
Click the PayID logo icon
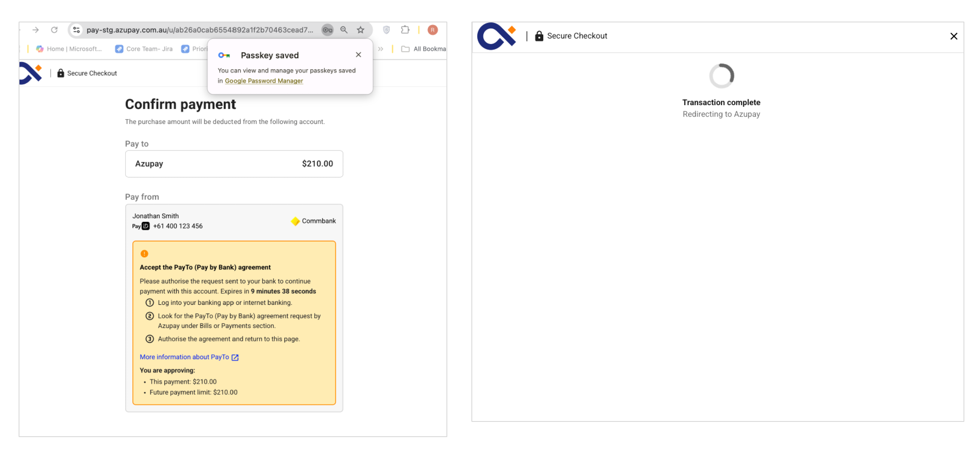[x=141, y=226]
